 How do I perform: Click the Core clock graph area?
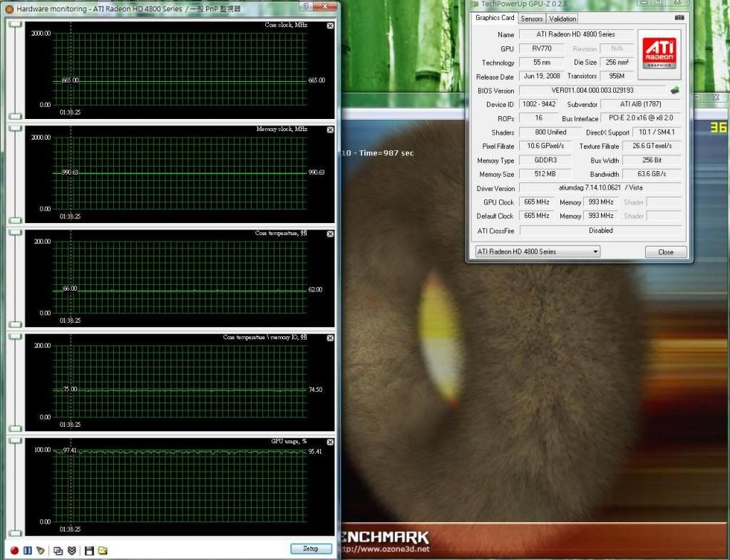click(179, 69)
